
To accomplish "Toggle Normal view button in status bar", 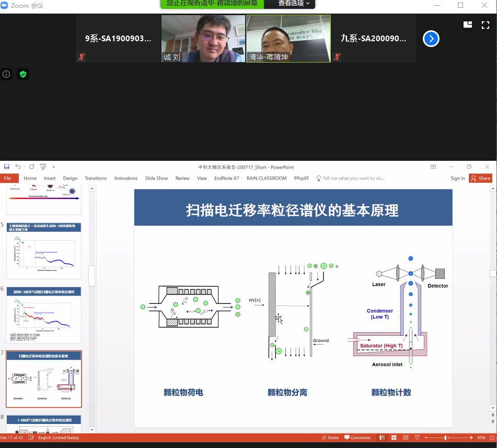I will click(383, 438).
